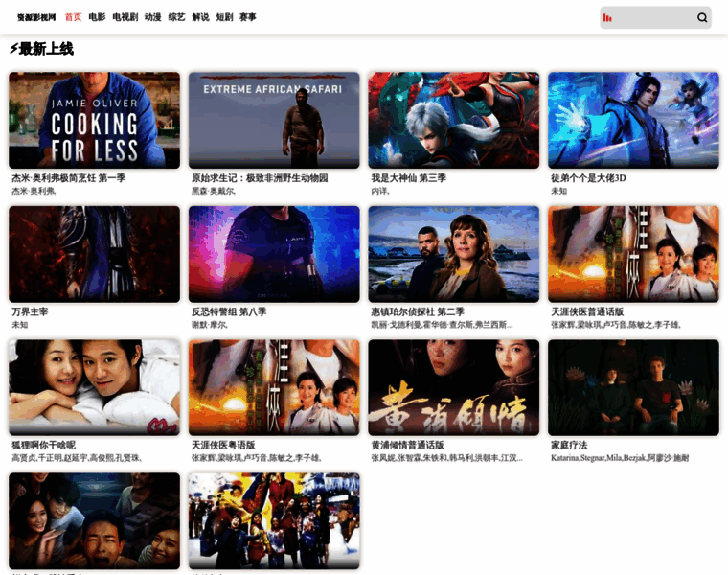Click title 万界主宰

(30, 311)
